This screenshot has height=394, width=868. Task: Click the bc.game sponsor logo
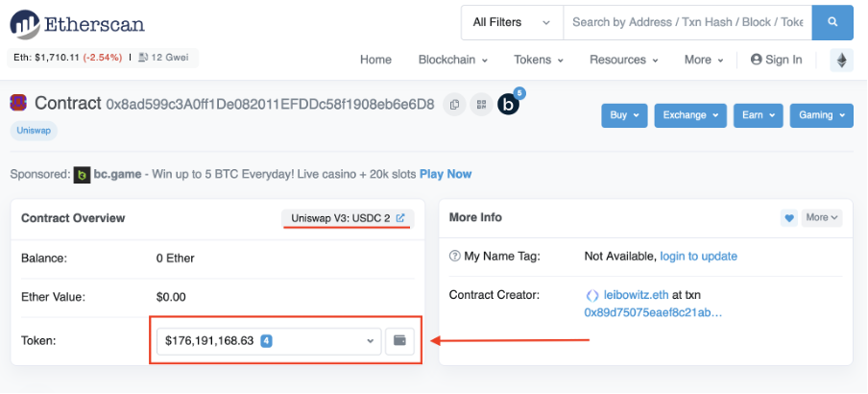(x=82, y=175)
